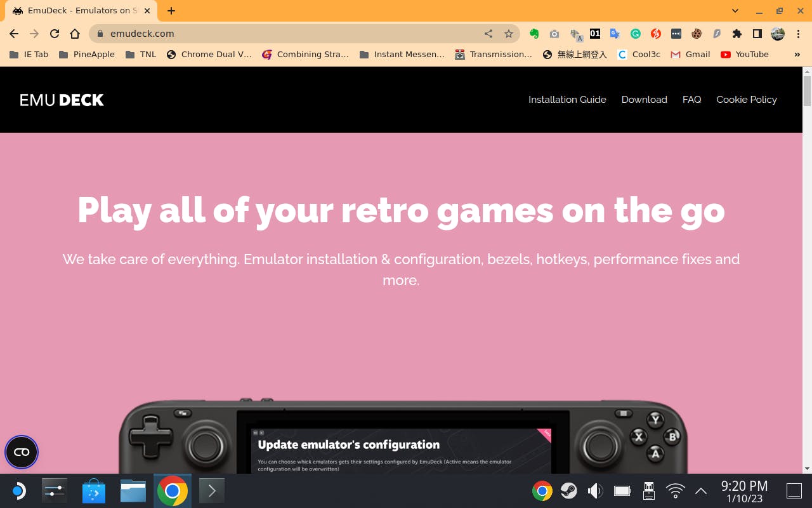Open the Evernote elephant extension
The height and width of the screenshot is (508, 812).
click(534, 34)
